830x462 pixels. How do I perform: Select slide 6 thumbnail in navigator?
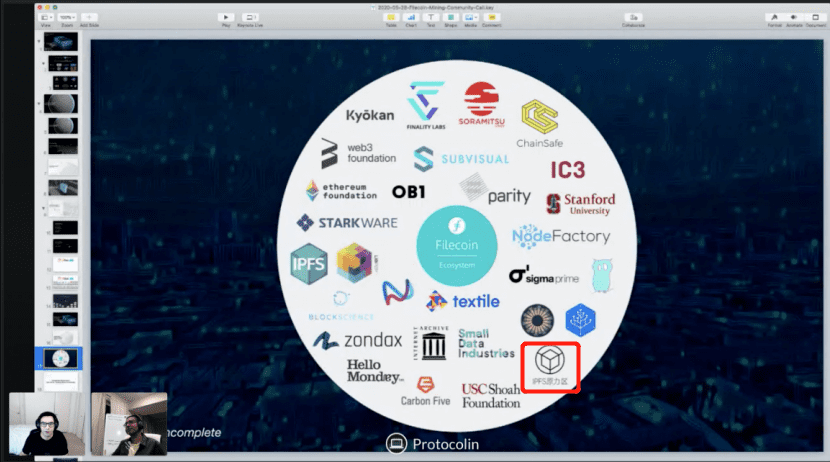[x=63, y=146]
